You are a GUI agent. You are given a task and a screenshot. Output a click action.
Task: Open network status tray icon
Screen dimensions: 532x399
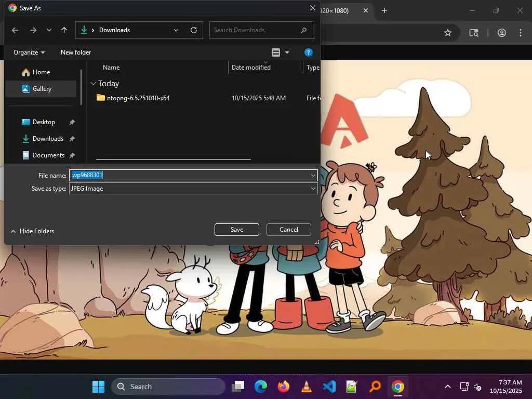point(464,387)
